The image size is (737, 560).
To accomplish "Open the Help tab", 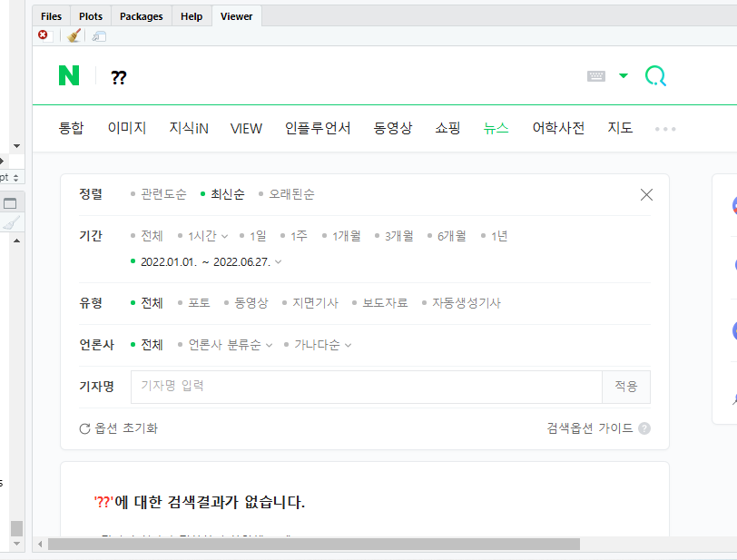I will coord(192,16).
